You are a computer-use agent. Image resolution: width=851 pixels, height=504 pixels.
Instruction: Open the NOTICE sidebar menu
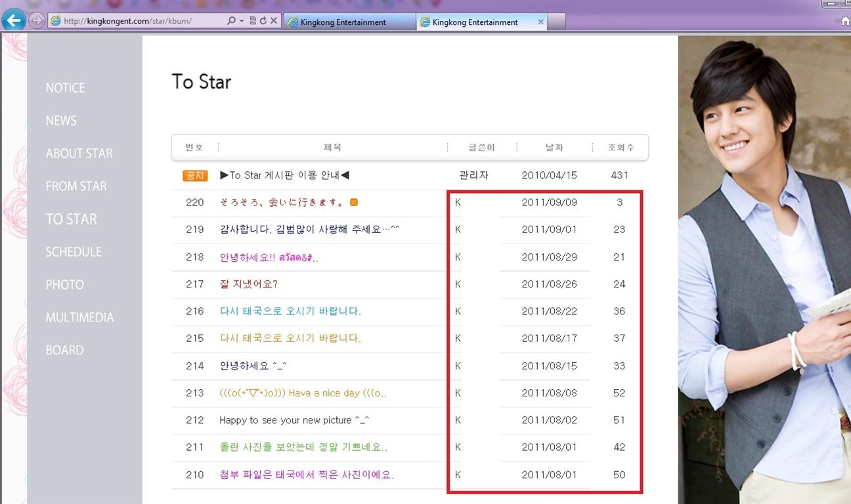[65, 88]
